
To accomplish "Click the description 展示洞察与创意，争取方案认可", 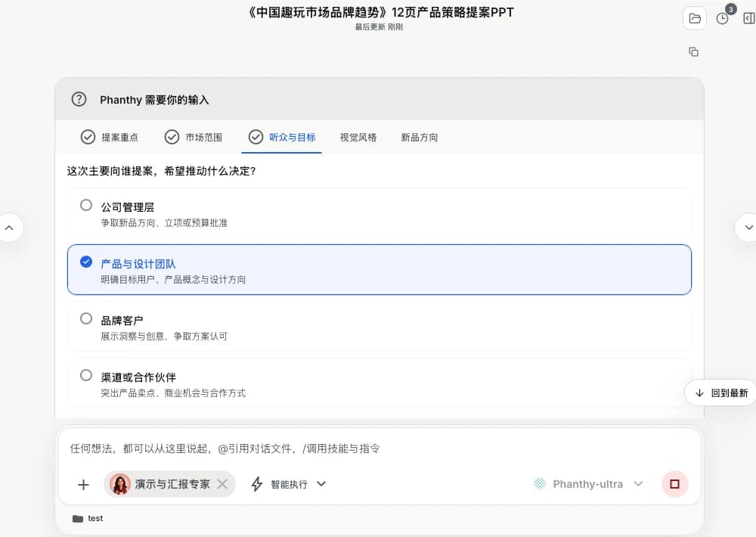I will (x=164, y=337).
